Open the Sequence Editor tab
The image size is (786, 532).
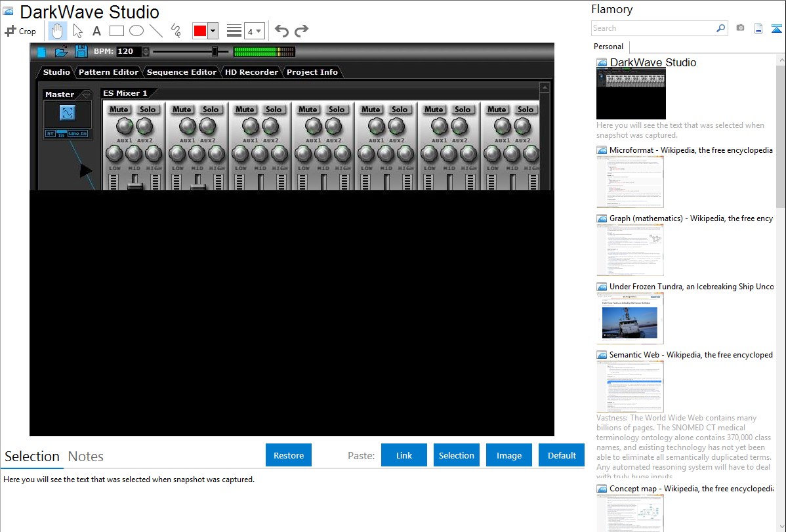(182, 72)
